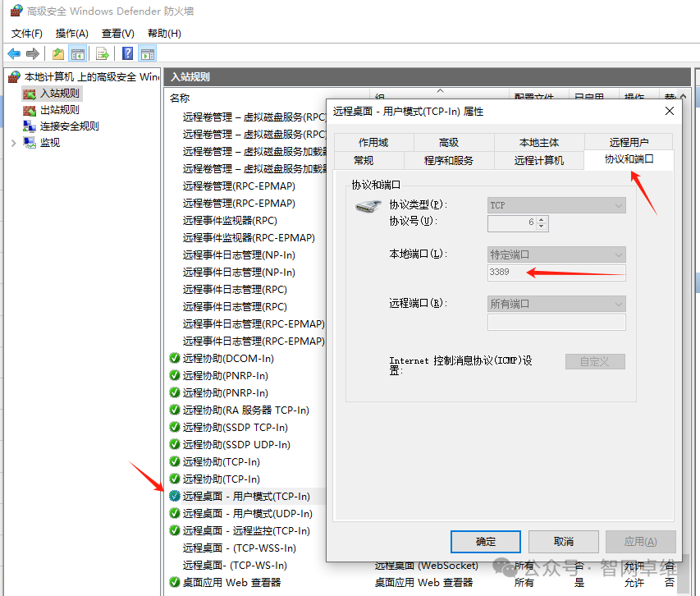Open the 文件(F) menu
This screenshot has height=596, width=700.
[27, 34]
